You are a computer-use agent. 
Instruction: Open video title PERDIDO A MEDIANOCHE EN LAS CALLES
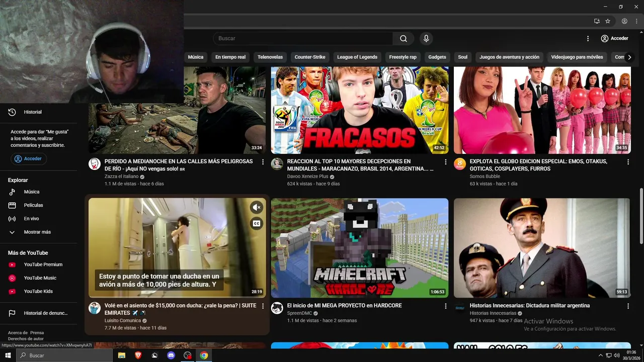[179, 165]
